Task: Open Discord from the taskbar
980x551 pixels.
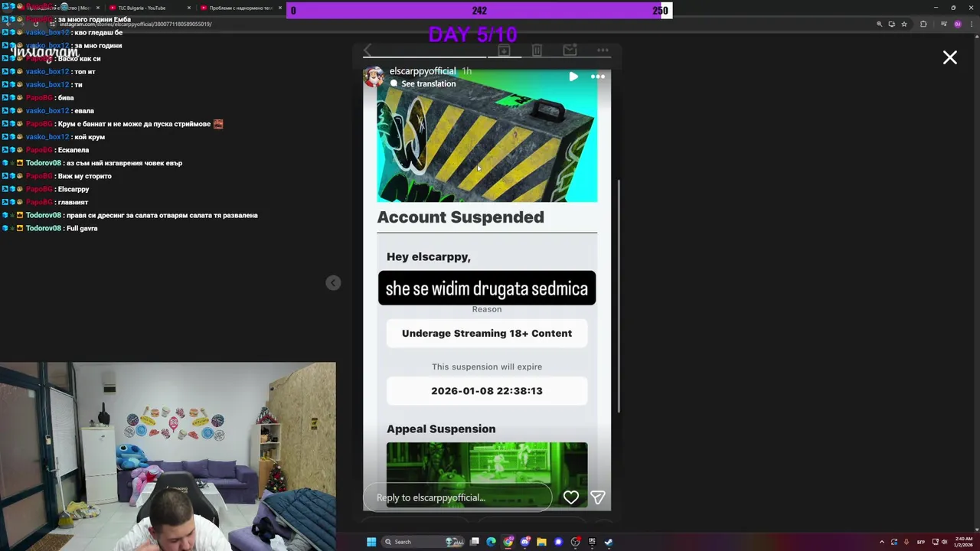Action: (525, 542)
